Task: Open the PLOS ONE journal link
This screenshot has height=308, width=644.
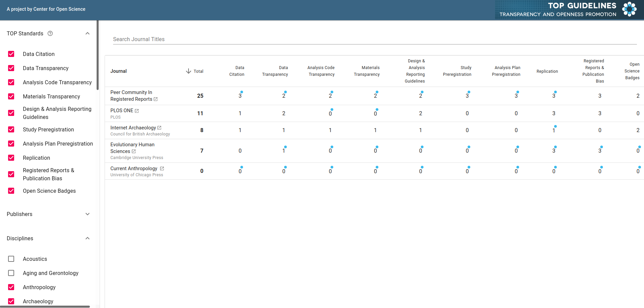Action: click(122, 111)
